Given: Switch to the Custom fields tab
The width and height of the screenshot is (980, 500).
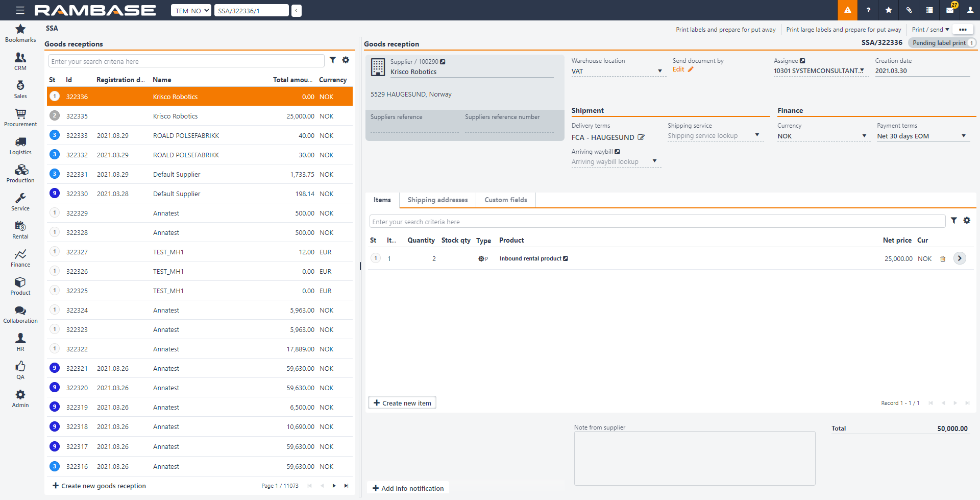Looking at the screenshot, I should point(505,200).
